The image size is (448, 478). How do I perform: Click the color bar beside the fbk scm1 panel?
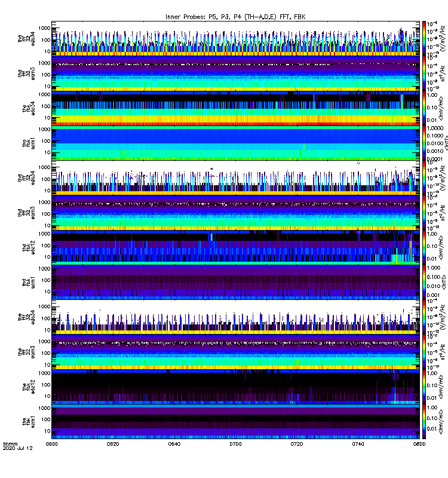coord(424,421)
